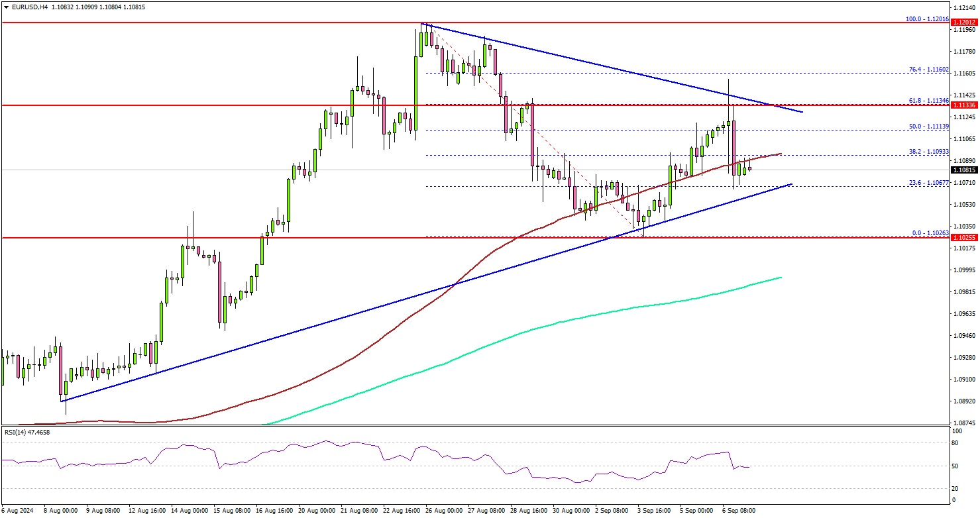980x518 pixels.
Task: Click the 0.0 - 1.10263 Fibonacci label
Action: [928, 233]
